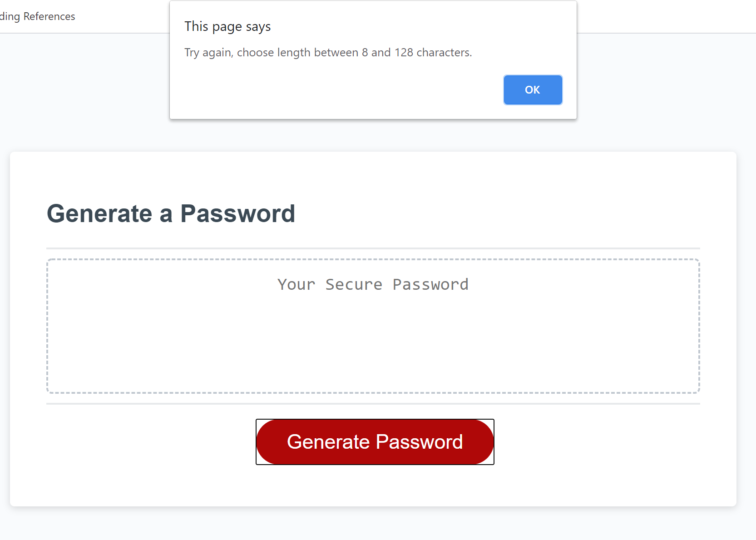Click inside the Your Secure Password display area
The height and width of the screenshot is (540, 756).
tap(373, 325)
